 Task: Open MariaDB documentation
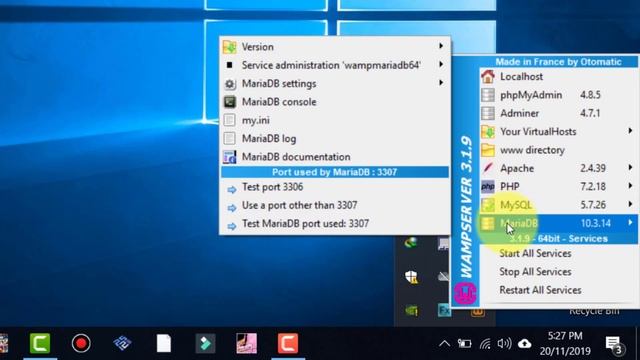coord(335,157)
